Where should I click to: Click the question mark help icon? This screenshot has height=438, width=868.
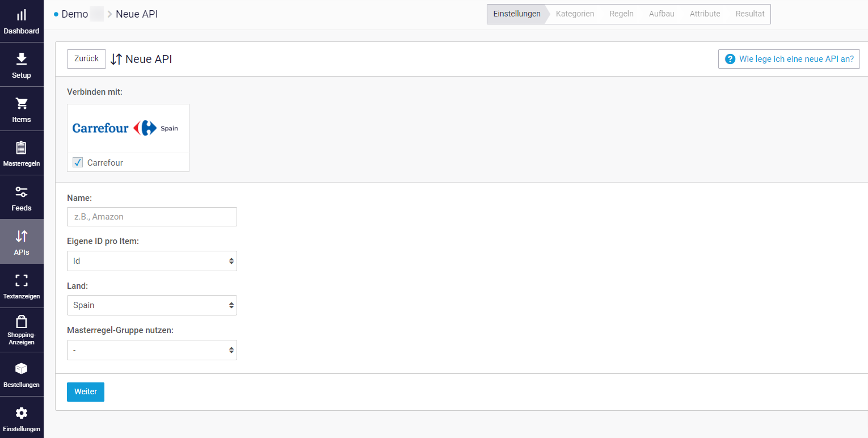click(x=730, y=59)
